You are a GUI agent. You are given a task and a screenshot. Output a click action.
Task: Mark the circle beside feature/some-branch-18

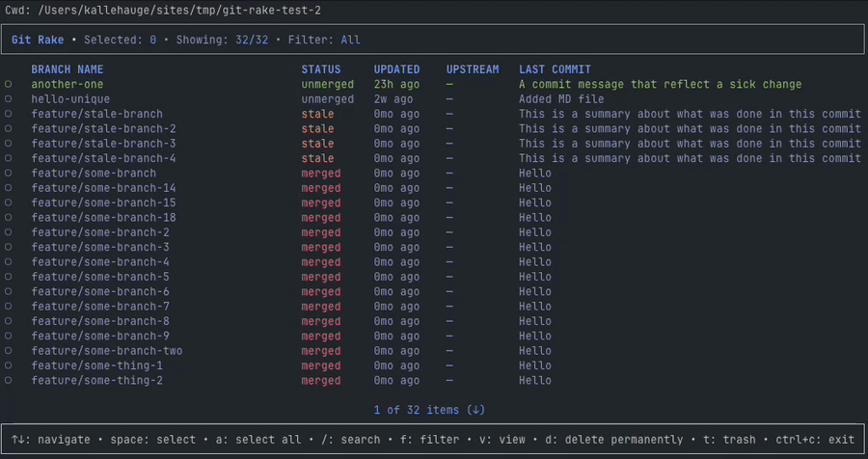click(x=9, y=218)
